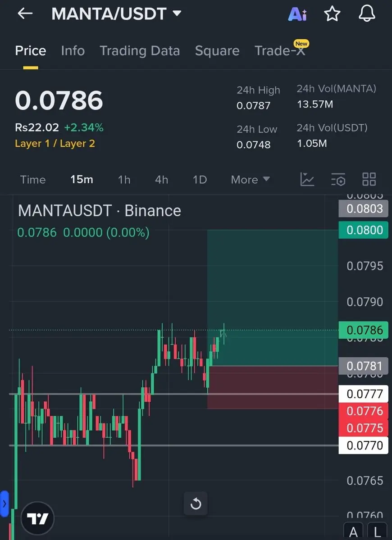The image size is (392, 540).
Task: Open price alerts via bell icon
Action: pyautogui.click(x=367, y=14)
